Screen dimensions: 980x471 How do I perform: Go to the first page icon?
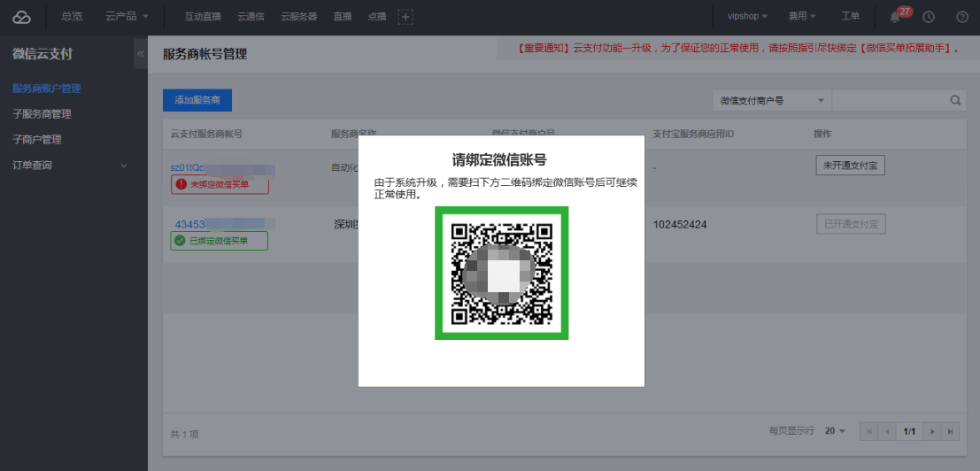[868, 431]
